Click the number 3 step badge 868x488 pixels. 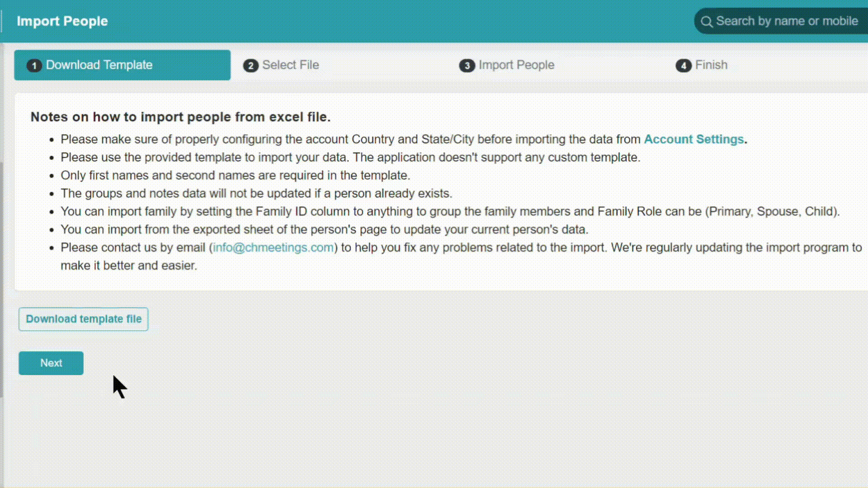(467, 66)
